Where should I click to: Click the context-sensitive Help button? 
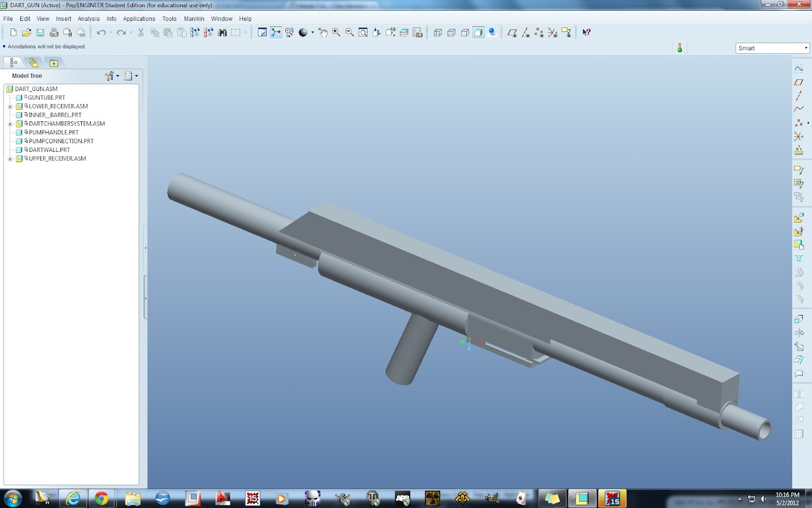click(586, 32)
